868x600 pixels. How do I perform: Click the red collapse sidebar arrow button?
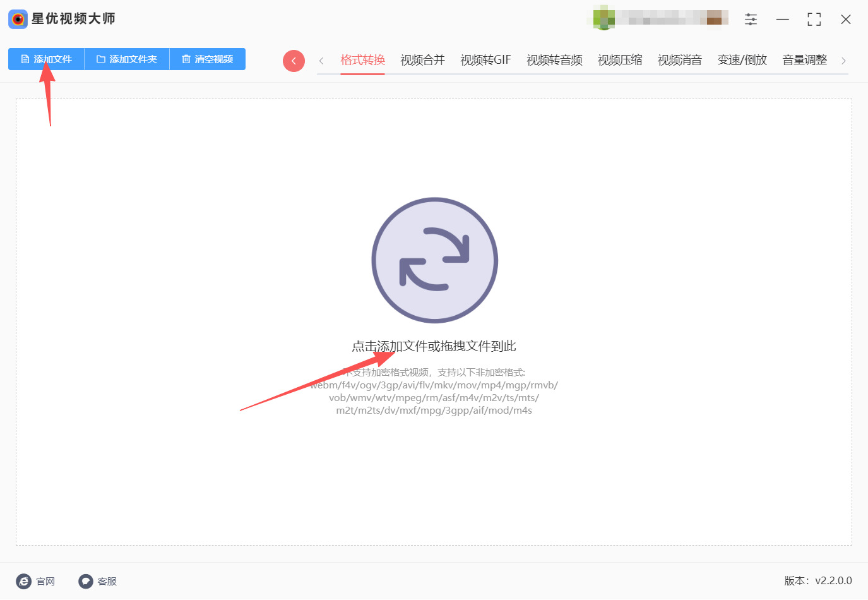[x=294, y=61]
